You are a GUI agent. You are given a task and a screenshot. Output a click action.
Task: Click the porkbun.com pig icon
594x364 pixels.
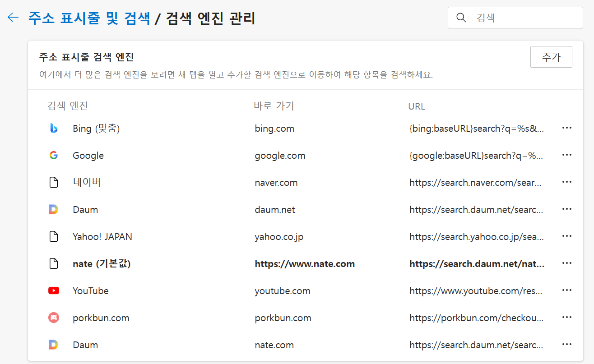(x=54, y=318)
